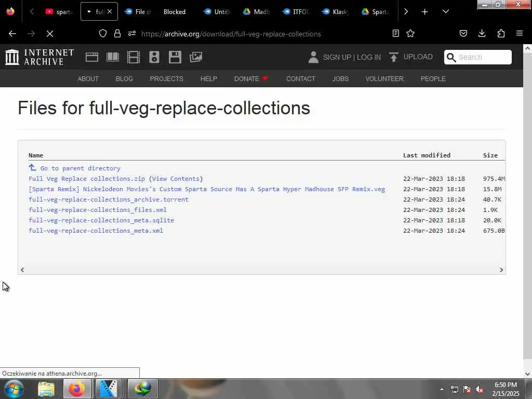Close the current full-veg tab
The height and width of the screenshot is (399, 532).
tap(110, 11)
